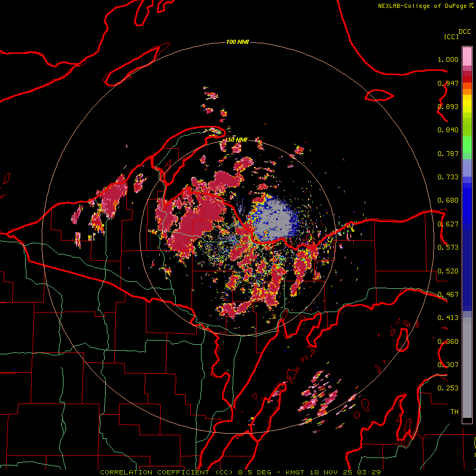
Task: Click the 100 NMI range ring label
Action: 237,42
